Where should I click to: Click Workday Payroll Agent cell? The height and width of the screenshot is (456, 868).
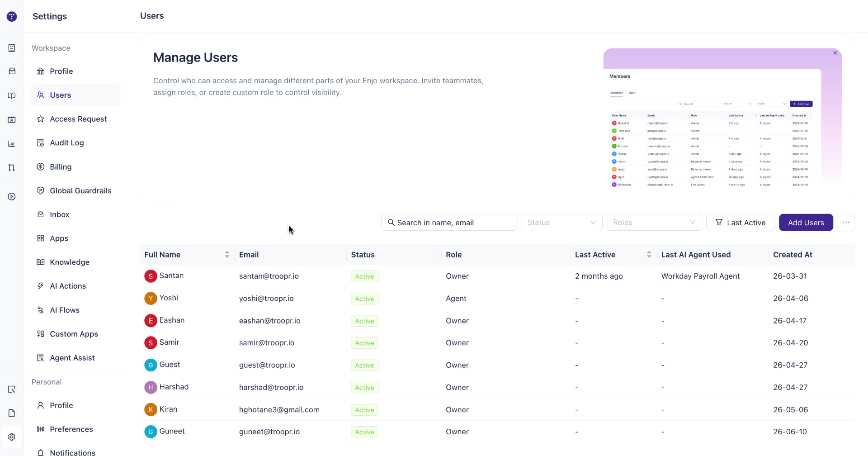700,276
